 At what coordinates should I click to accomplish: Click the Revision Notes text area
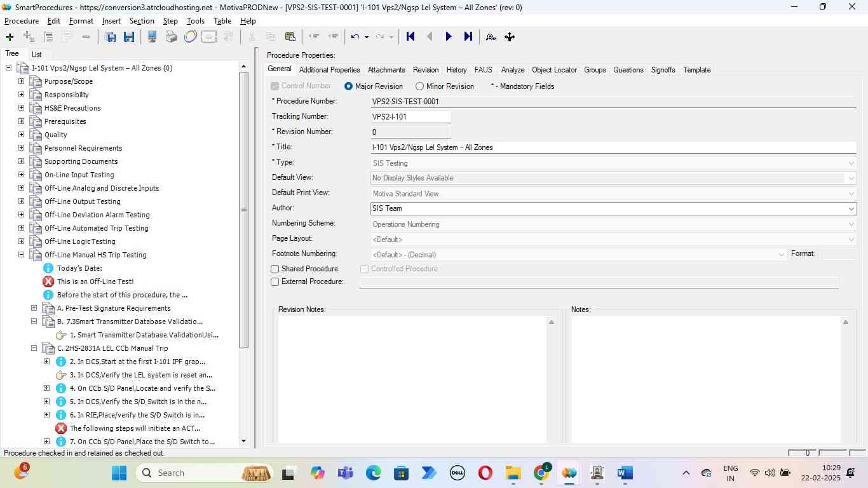[x=413, y=379]
